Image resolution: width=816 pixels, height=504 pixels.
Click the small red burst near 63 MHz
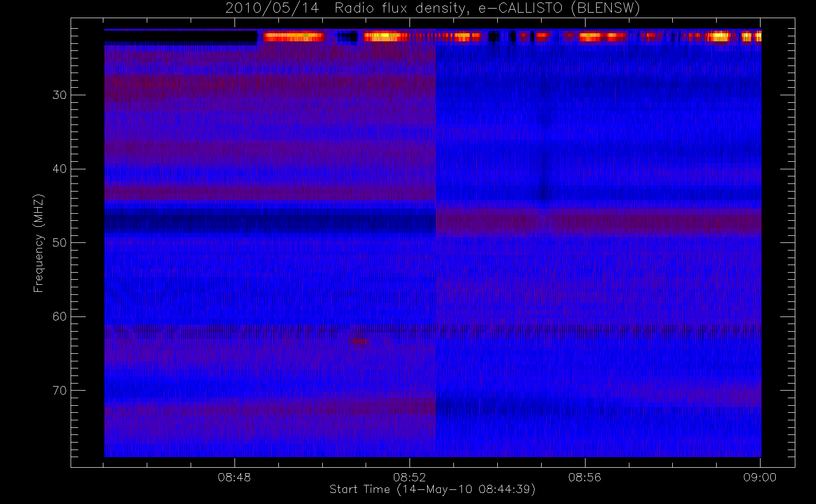click(359, 341)
